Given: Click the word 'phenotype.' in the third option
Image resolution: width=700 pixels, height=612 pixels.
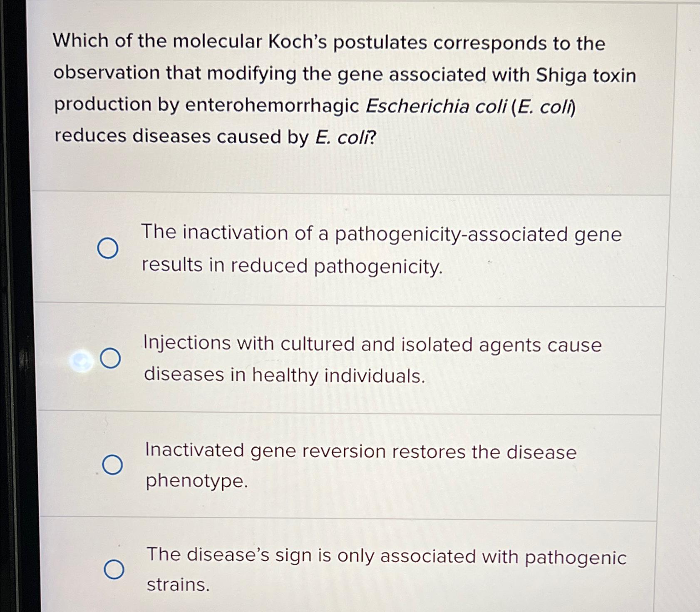Looking at the screenshot, I should (197, 481).
